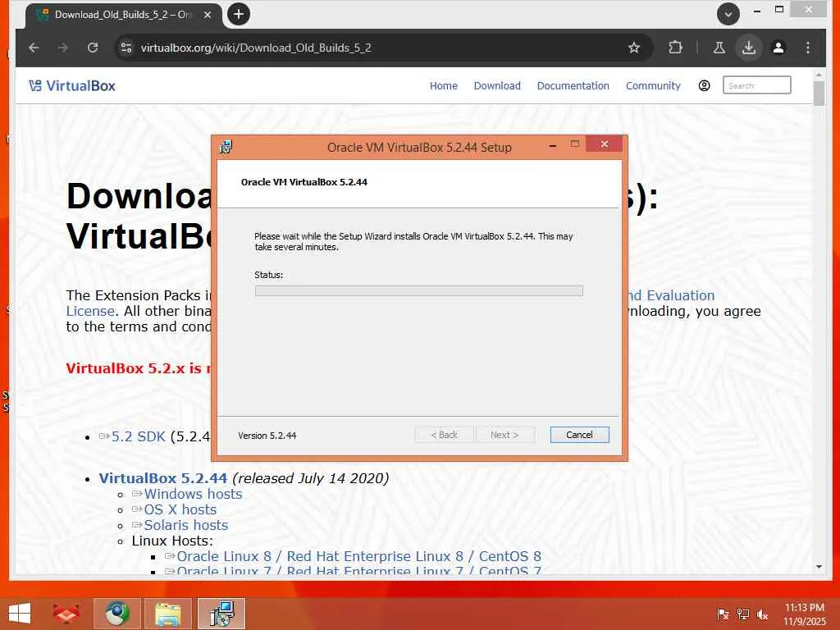
Task: Open Windows Start button
Action: coord(20,614)
